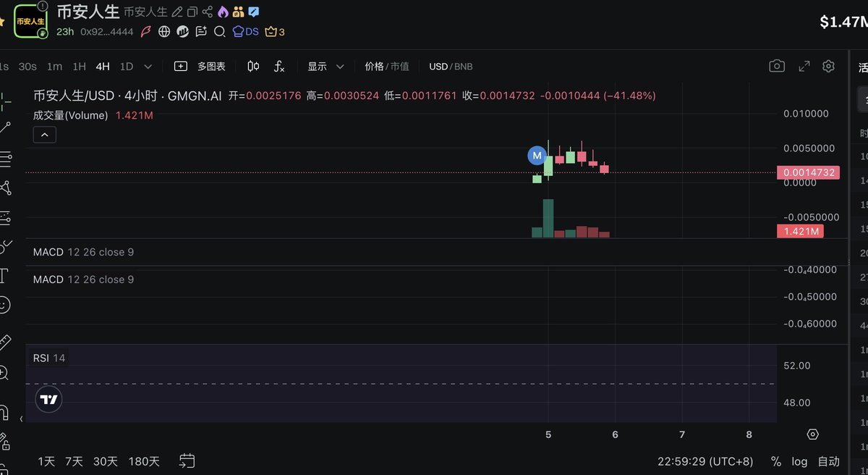The height and width of the screenshot is (475, 868).
Task: Open timezone menu 22:59:29 (UTC+8)
Action: point(705,461)
